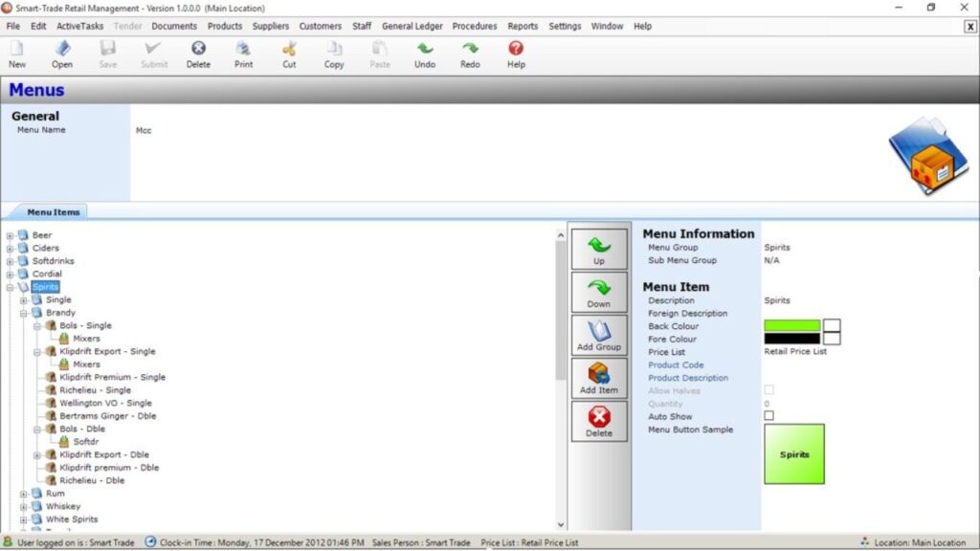980x551 pixels.
Task: Use the Delete toolbar icon
Action: [198, 55]
